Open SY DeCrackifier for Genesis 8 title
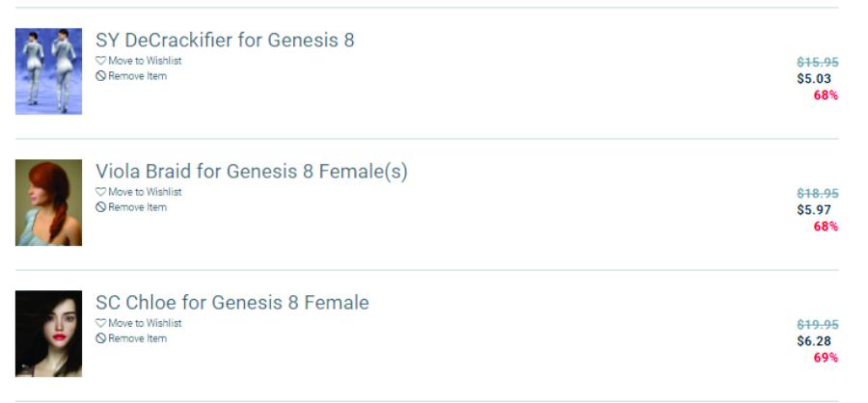This screenshot has height=403, width=868. click(x=225, y=40)
